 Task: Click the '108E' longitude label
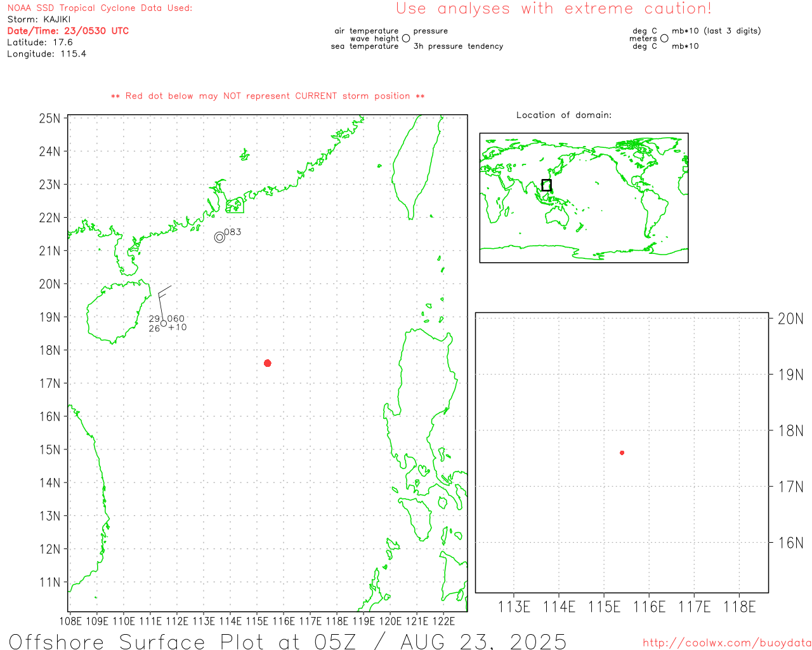click(x=70, y=621)
